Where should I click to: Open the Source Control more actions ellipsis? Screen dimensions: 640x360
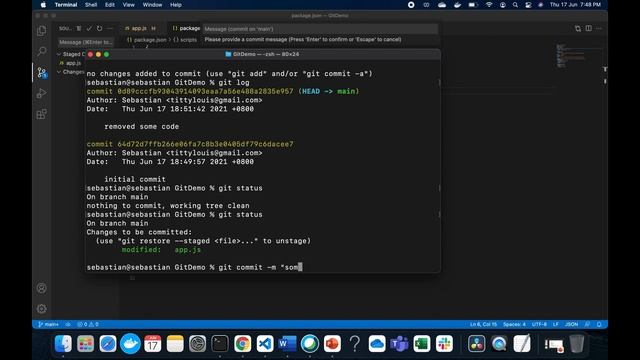(x=110, y=29)
